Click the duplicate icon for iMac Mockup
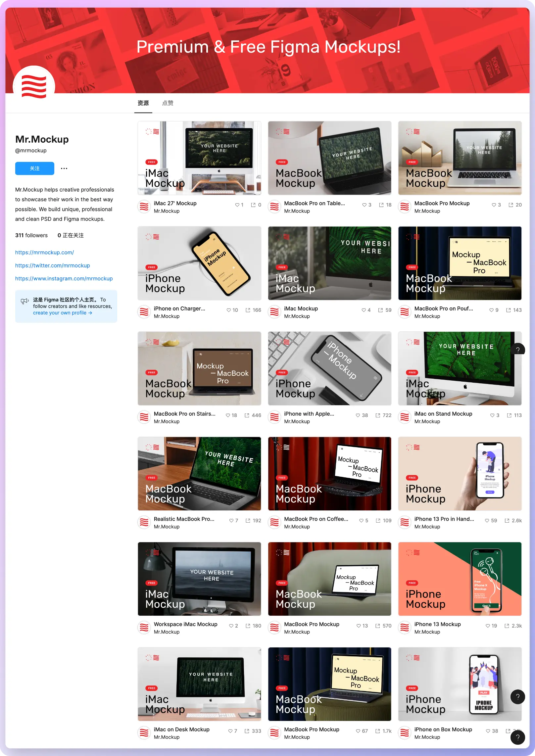 click(380, 310)
